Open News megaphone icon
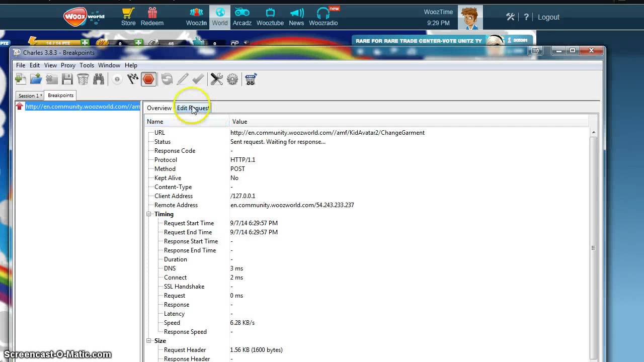644x362 pixels. tap(296, 17)
